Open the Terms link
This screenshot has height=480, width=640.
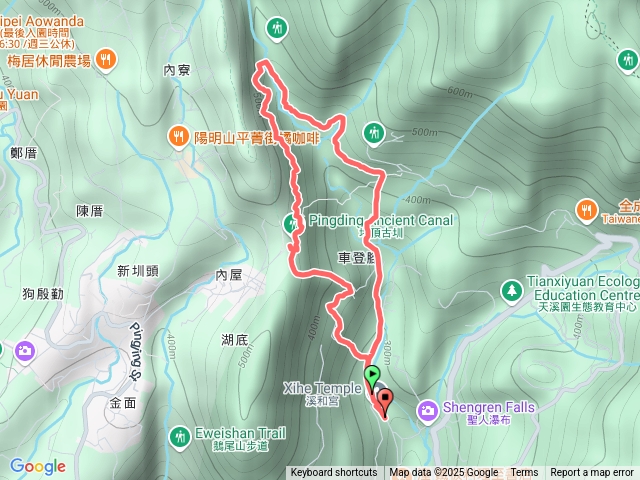[x=524, y=473]
